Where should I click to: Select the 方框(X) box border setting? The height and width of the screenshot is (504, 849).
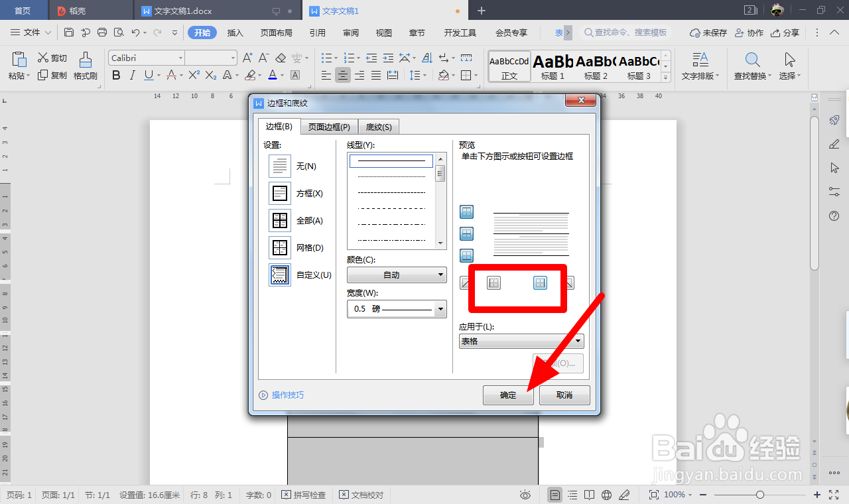coord(280,193)
